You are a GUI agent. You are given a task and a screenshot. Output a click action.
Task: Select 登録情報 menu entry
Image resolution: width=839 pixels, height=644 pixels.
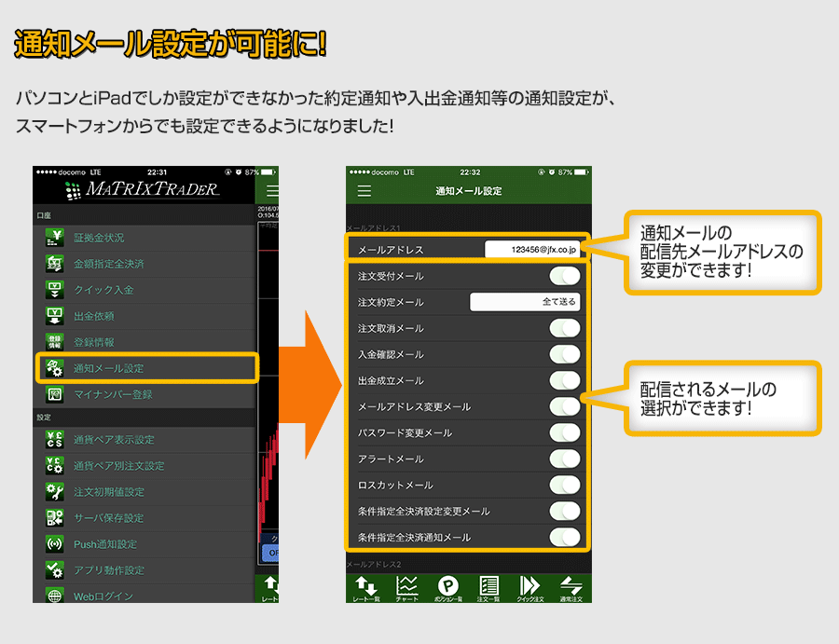(x=144, y=342)
